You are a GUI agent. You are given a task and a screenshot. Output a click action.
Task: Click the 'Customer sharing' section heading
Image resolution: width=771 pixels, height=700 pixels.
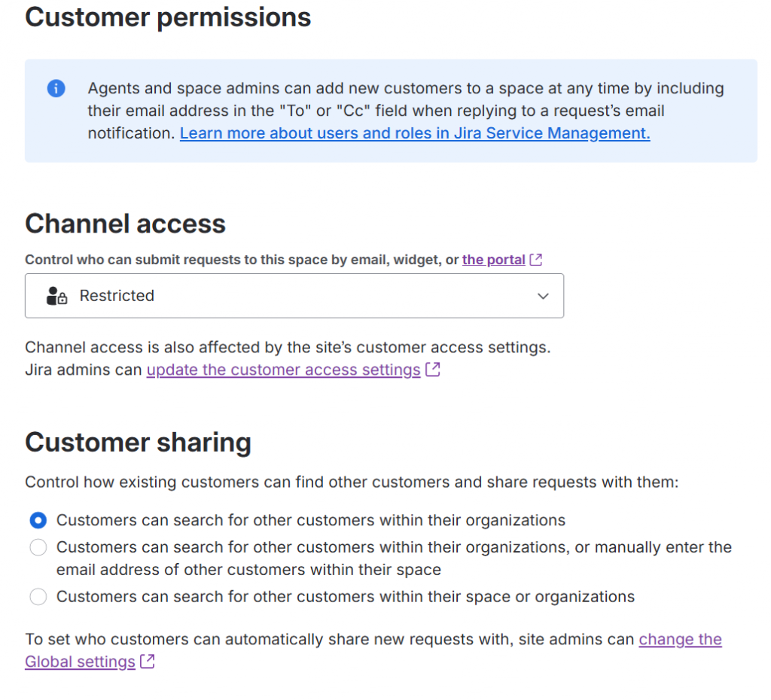[x=138, y=442]
